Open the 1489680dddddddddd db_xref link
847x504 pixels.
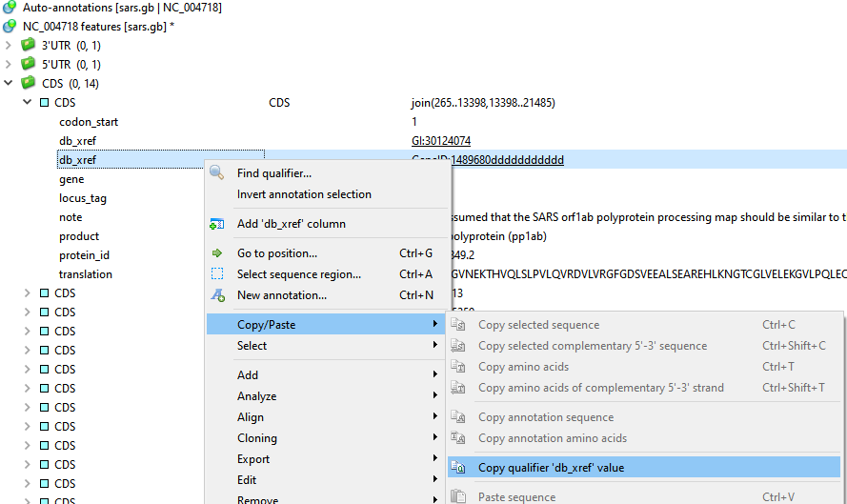tap(507, 160)
